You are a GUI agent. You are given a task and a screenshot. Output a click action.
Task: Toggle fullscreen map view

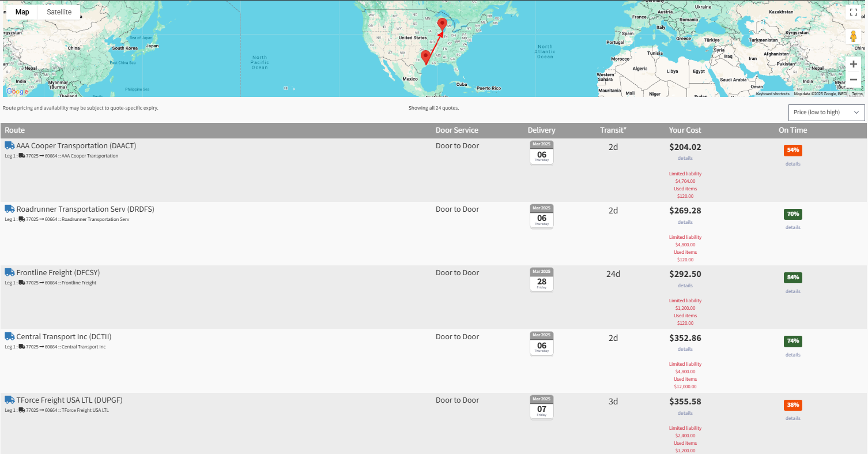click(854, 12)
